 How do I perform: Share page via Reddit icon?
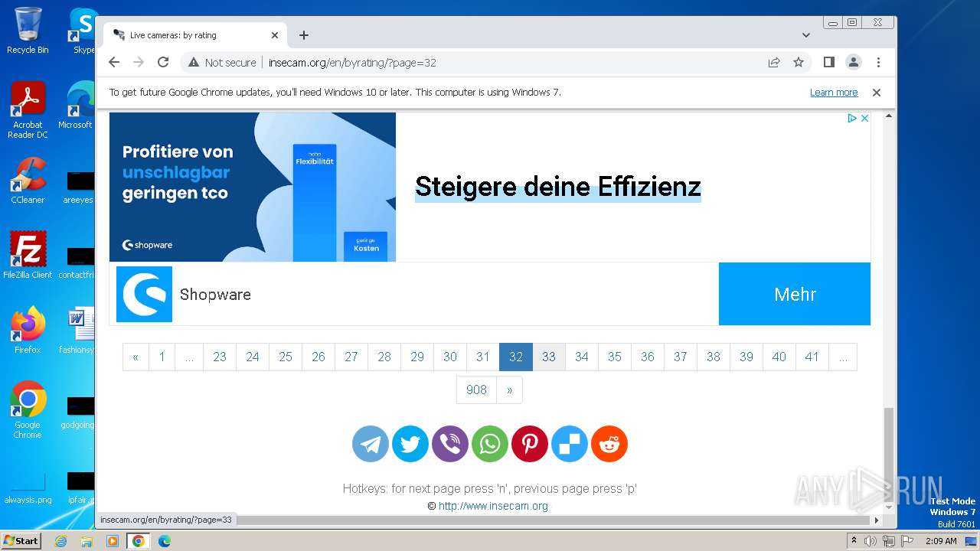[609, 444]
